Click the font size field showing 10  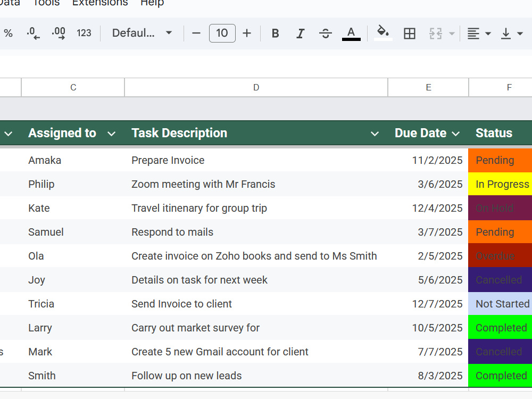222,33
